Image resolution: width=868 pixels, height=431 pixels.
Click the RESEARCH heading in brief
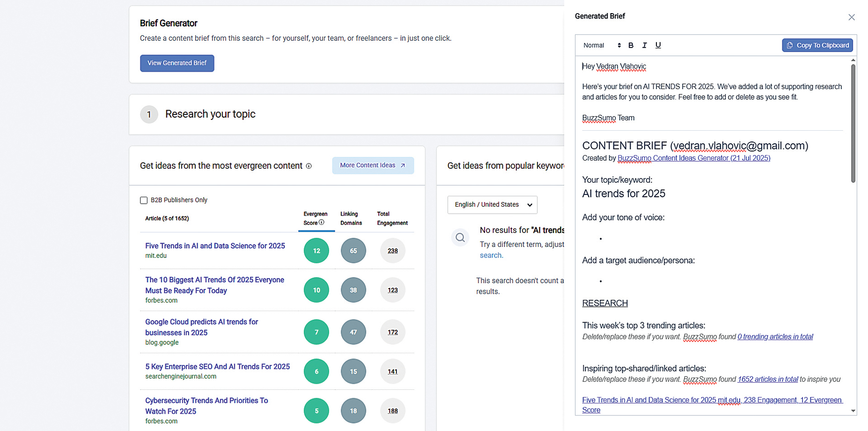605,303
